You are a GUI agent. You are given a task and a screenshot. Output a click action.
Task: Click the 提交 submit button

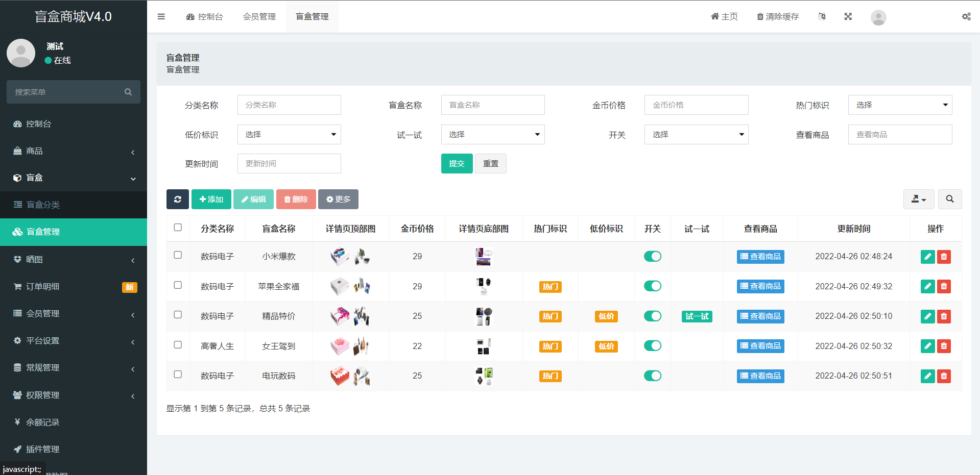[x=457, y=163]
